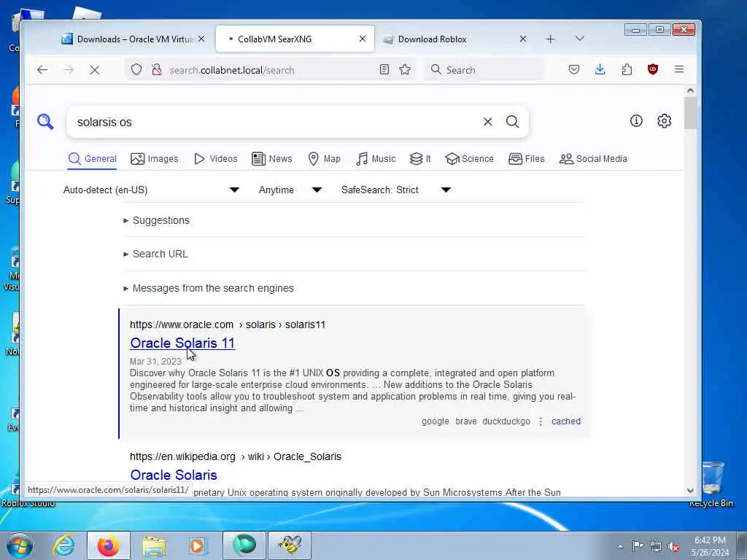The height and width of the screenshot is (560, 747).
Task: Bookmark this page with the star icon
Action: 405,69
